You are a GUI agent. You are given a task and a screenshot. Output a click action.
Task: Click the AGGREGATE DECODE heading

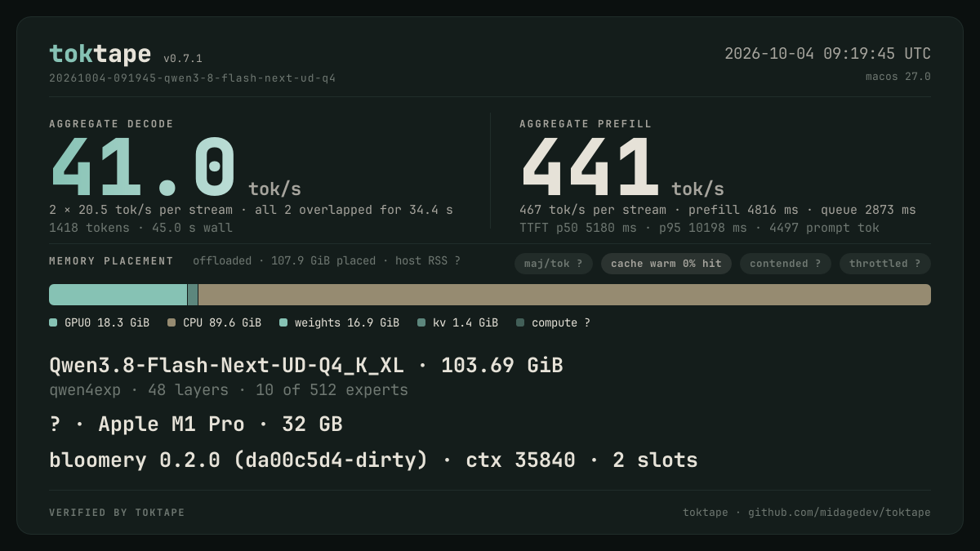(x=111, y=124)
